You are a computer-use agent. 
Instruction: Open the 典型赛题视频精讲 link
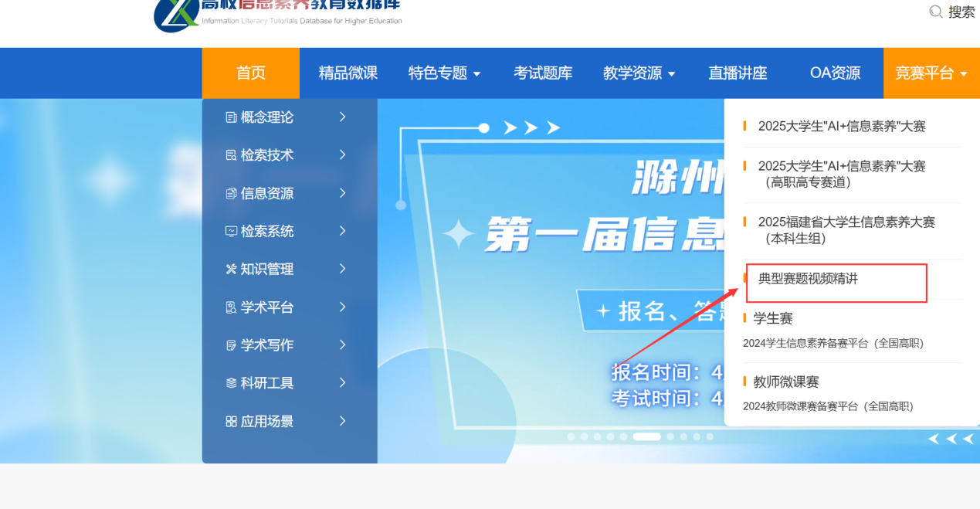pyautogui.click(x=808, y=279)
